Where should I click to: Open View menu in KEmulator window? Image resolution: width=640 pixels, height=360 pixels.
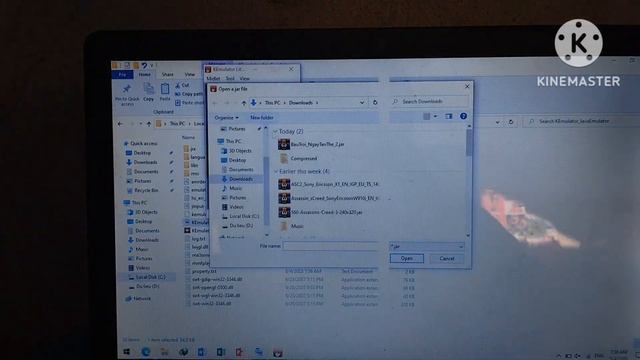[244, 78]
